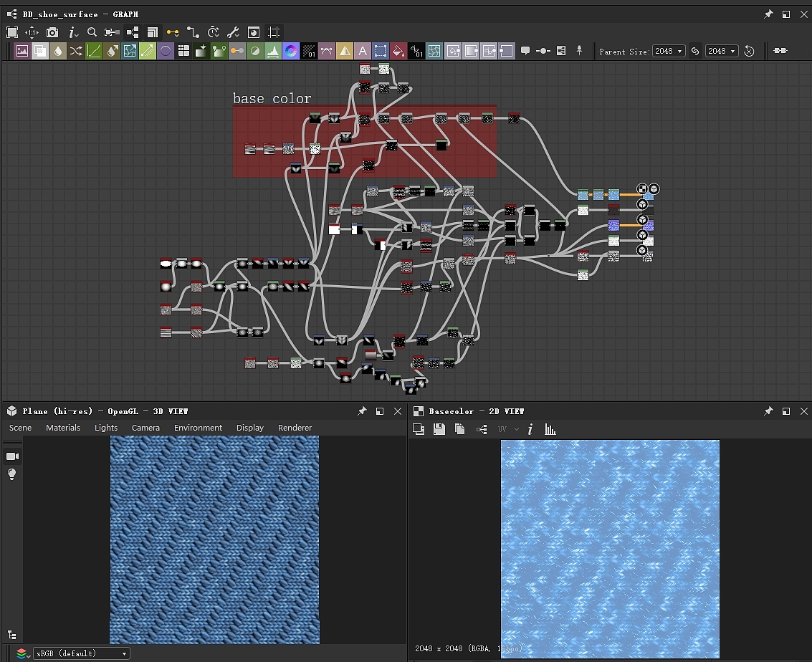
Task: Open the wrench tools dropdown
Action: [x=234, y=33]
